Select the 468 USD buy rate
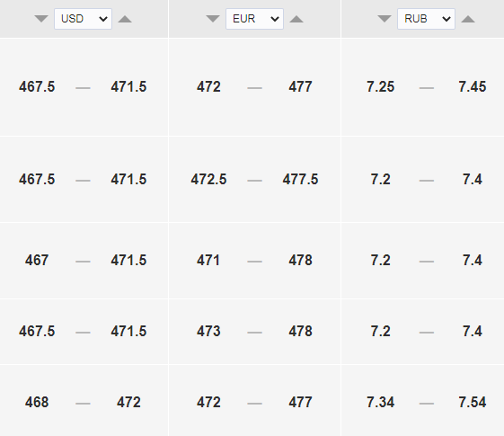 point(37,402)
